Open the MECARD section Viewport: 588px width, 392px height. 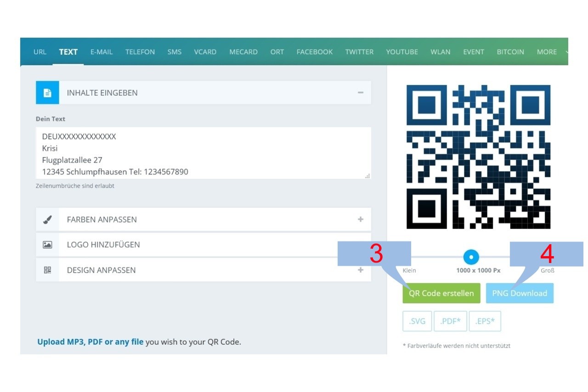[243, 51]
